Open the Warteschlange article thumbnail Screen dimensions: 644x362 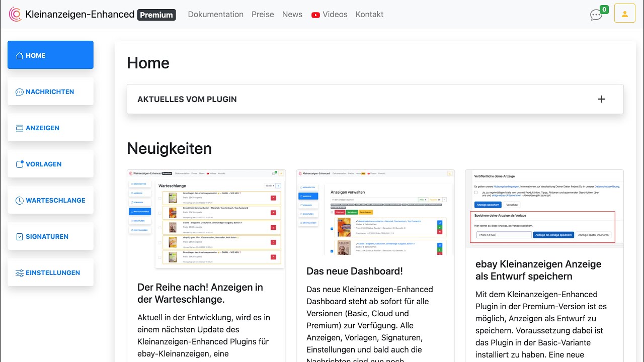206,219
